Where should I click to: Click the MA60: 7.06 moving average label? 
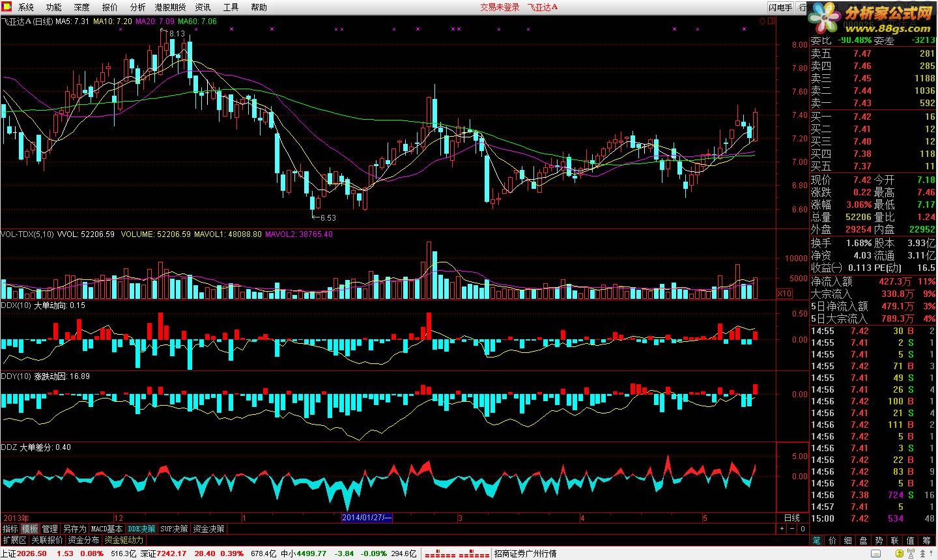(x=197, y=21)
